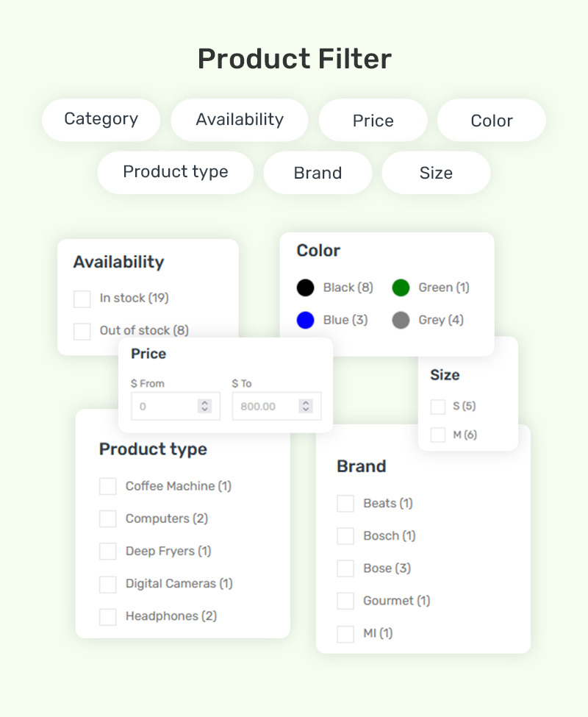Select the Product type pill
This screenshot has width=588, height=717.
(x=176, y=172)
